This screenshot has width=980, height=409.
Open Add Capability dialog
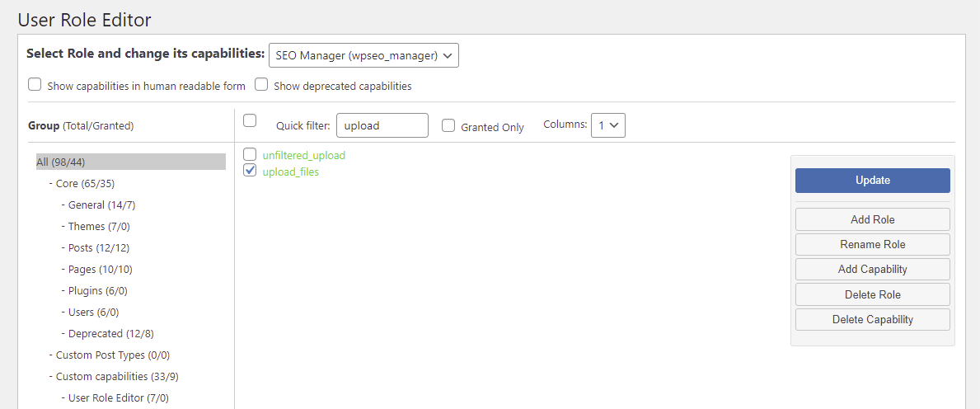[872, 270]
